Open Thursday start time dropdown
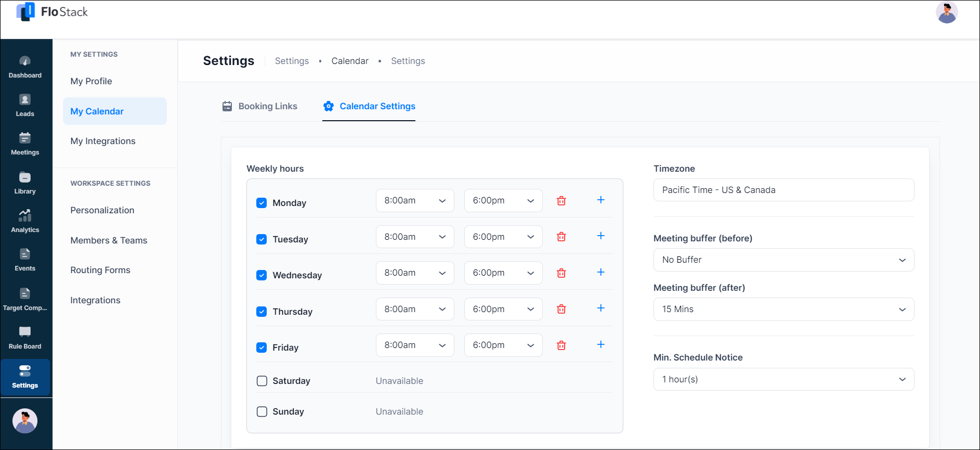Screen dimensions: 980x450 pos(415,309)
